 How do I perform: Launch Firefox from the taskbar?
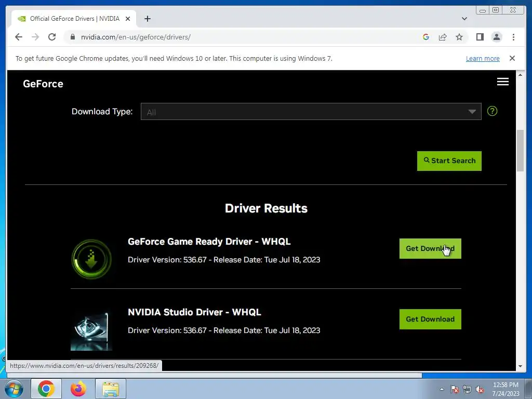(78, 389)
